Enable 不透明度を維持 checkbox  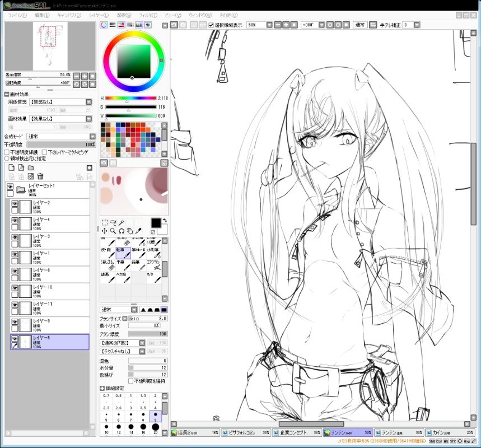130,381
